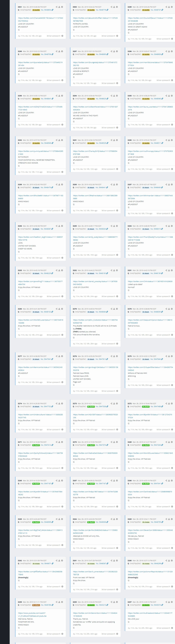Open the John_Coctoston Twitter status link
Image resolution: width=175 pixels, height=644 pixels.
(95, 321)
